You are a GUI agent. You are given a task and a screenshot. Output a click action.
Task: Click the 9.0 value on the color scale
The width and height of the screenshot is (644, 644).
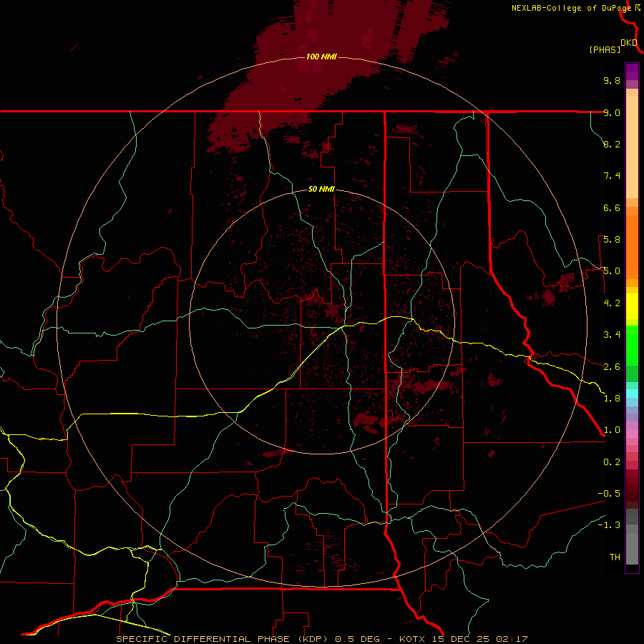pos(612,112)
